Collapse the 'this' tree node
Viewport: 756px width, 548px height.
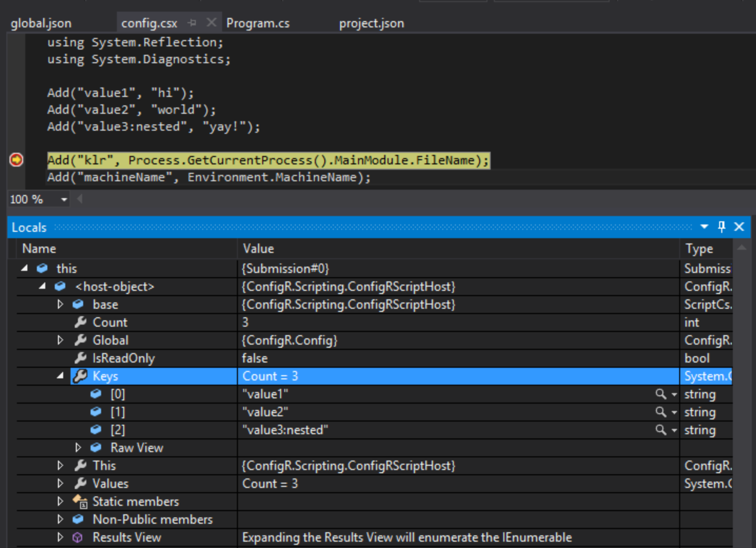25,268
